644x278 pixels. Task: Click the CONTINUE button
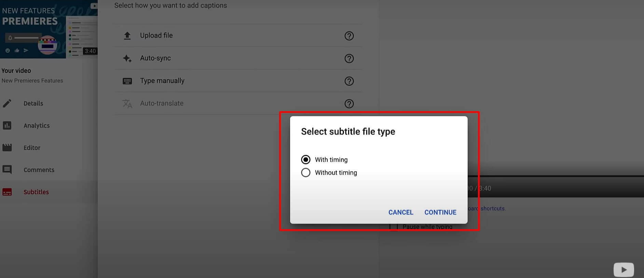pos(440,212)
